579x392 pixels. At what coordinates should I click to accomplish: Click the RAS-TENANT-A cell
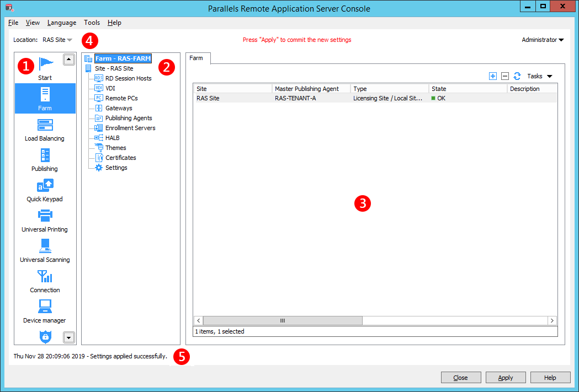coord(295,98)
